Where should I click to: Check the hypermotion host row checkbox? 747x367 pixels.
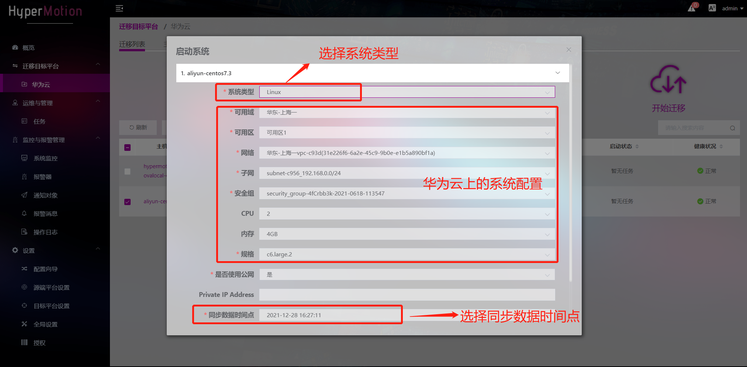click(127, 172)
